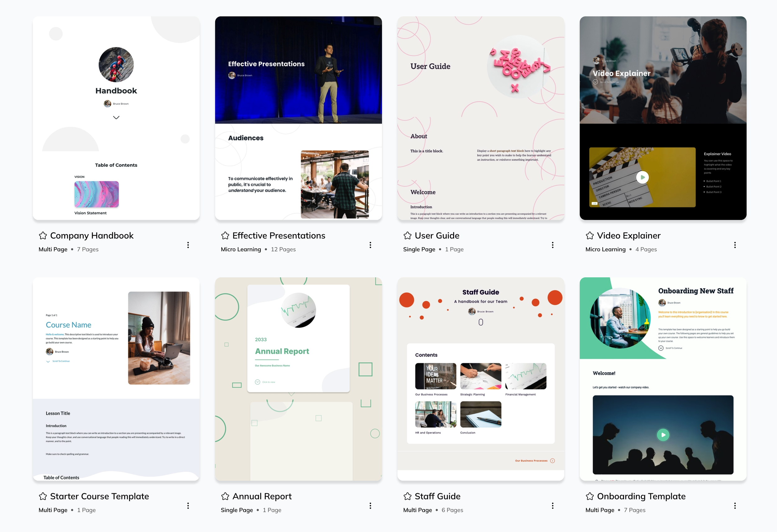Open kebab menu for User Guide
This screenshot has height=532, width=777.
coord(552,245)
